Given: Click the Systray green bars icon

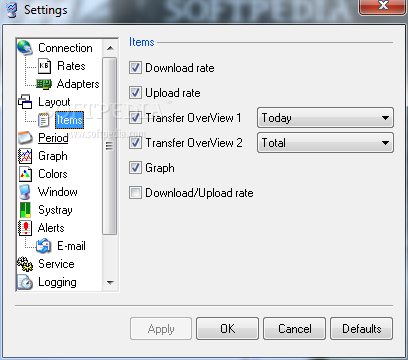Looking at the screenshot, I should tap(25, 210).
